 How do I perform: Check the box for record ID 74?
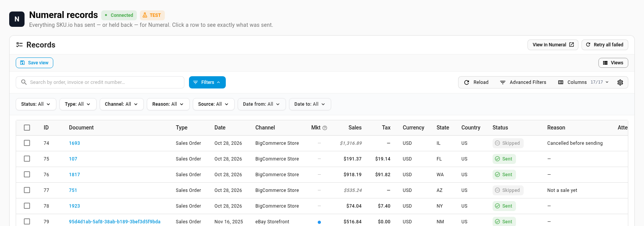point(27,143)
